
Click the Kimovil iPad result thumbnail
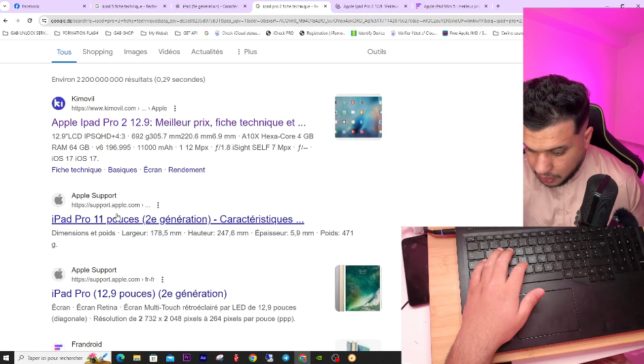pyautogui.click(x=358, y=117)
